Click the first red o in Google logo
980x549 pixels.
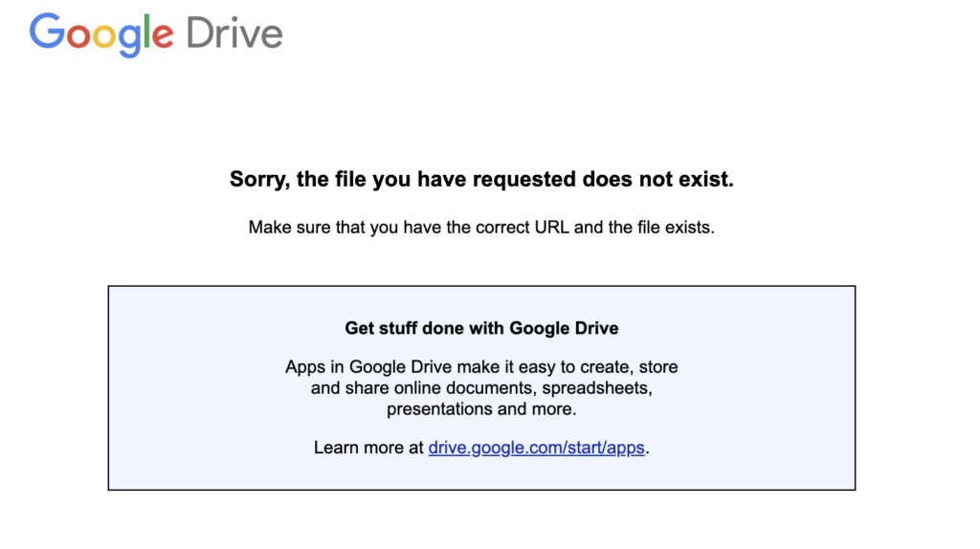point(78,36)
